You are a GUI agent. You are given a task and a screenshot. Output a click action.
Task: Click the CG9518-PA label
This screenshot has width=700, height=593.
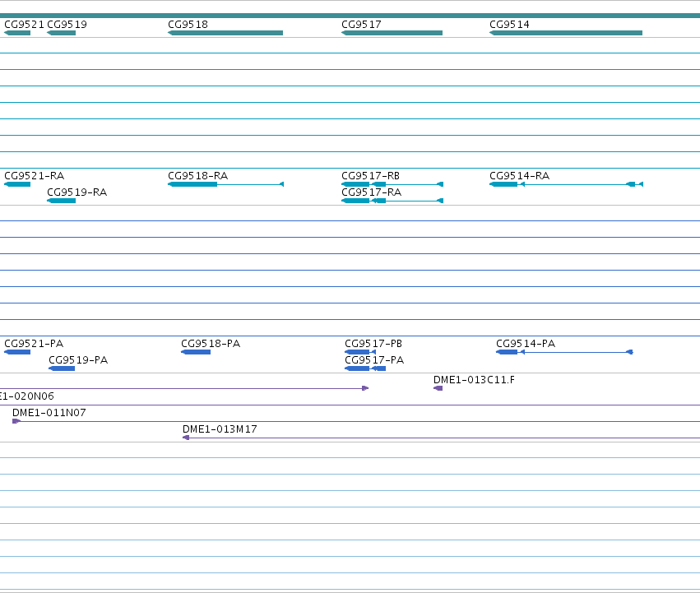[211, 344]
